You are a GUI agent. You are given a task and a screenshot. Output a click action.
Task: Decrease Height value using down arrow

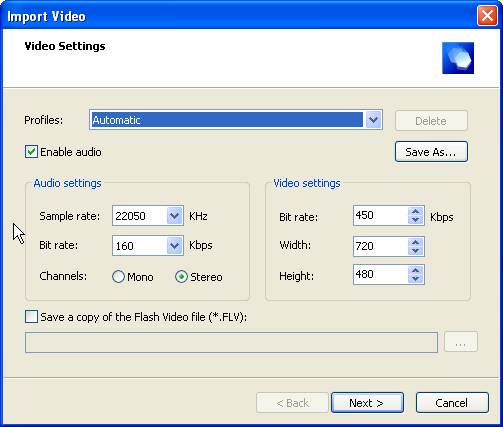415,279
